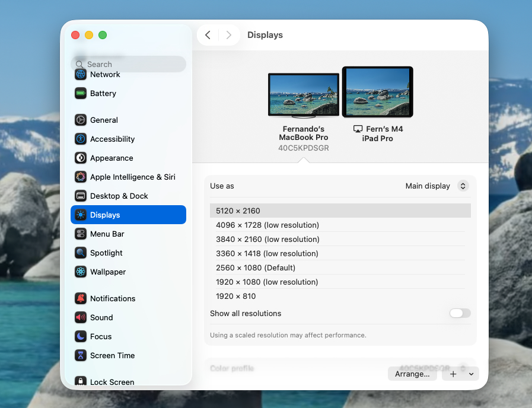This screenshot has height=408, width=532.
Task: Click the General gear icon
Action: click(81, 120)
